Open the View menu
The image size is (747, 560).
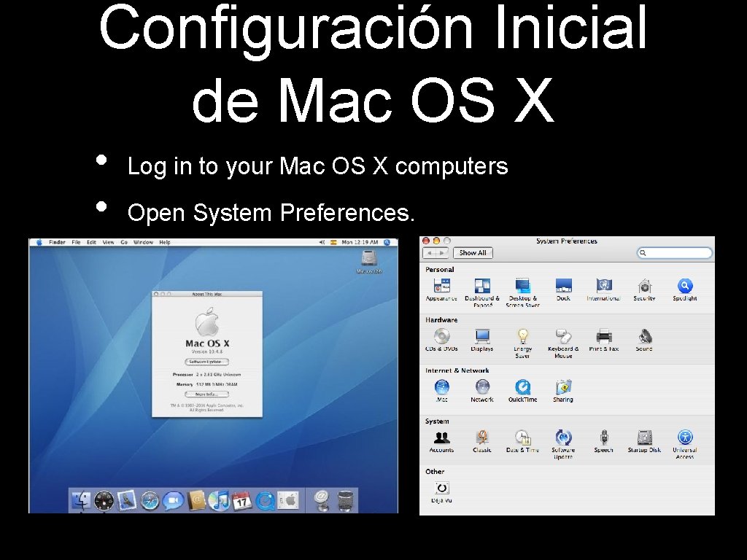(x=108, y=242)
